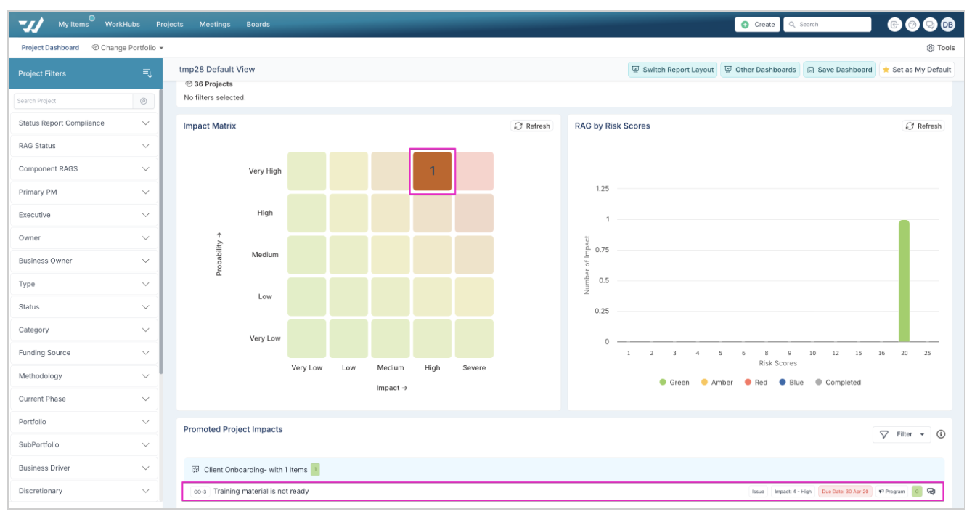The width and height of the screenshot is (980, 517).
Task: Click the Search Project input field
Action: pos(73,101)
